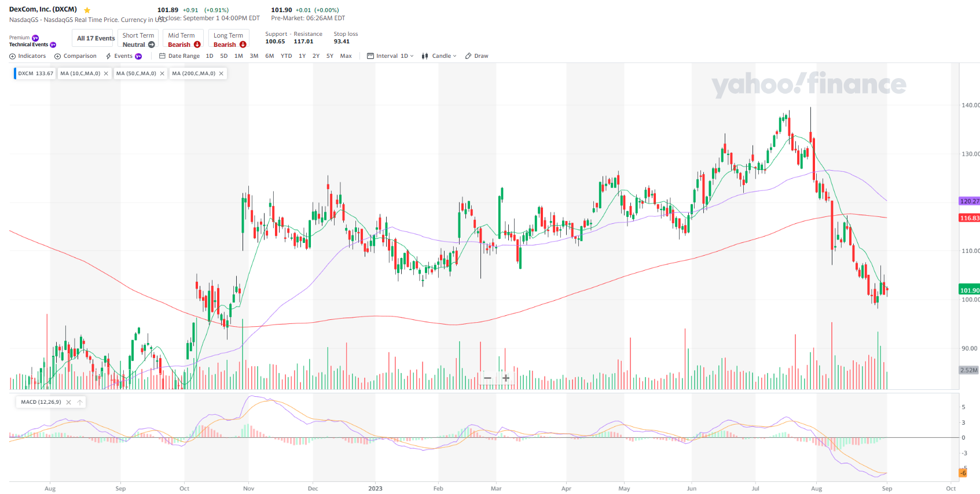Click the Date Range calendar icon
The width and height of the screenshot is (980, 494).
click(x=163, y=56)
